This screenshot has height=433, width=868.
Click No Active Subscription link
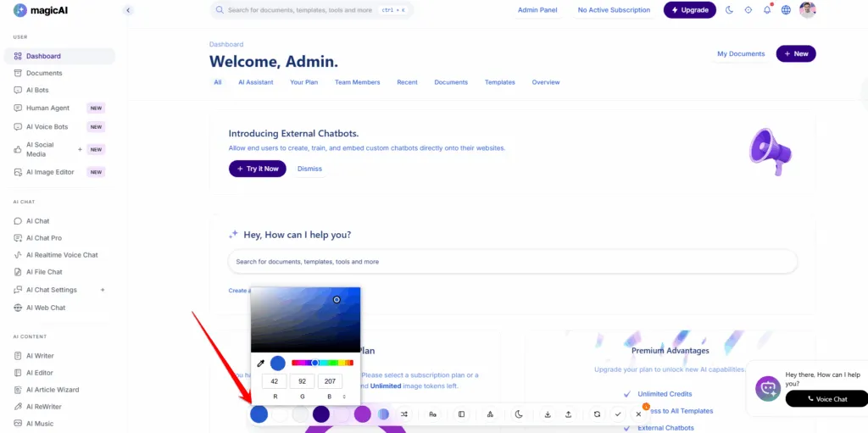pos(614,10)
